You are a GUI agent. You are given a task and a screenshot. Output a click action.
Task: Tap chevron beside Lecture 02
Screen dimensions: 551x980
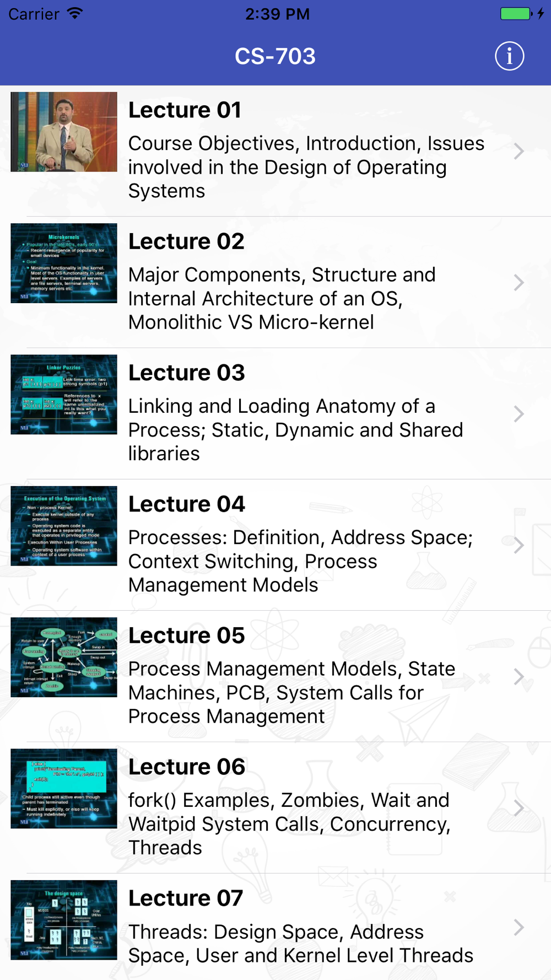point(518,283)
